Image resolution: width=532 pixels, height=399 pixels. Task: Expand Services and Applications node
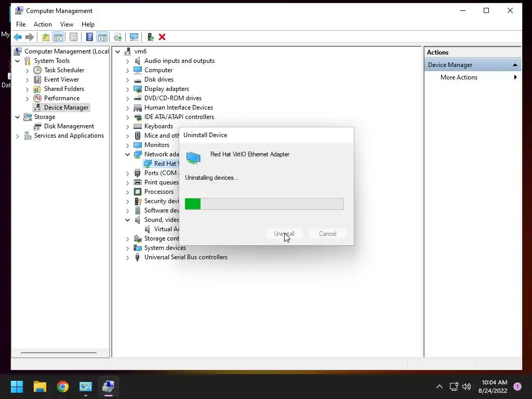point(17,136)
